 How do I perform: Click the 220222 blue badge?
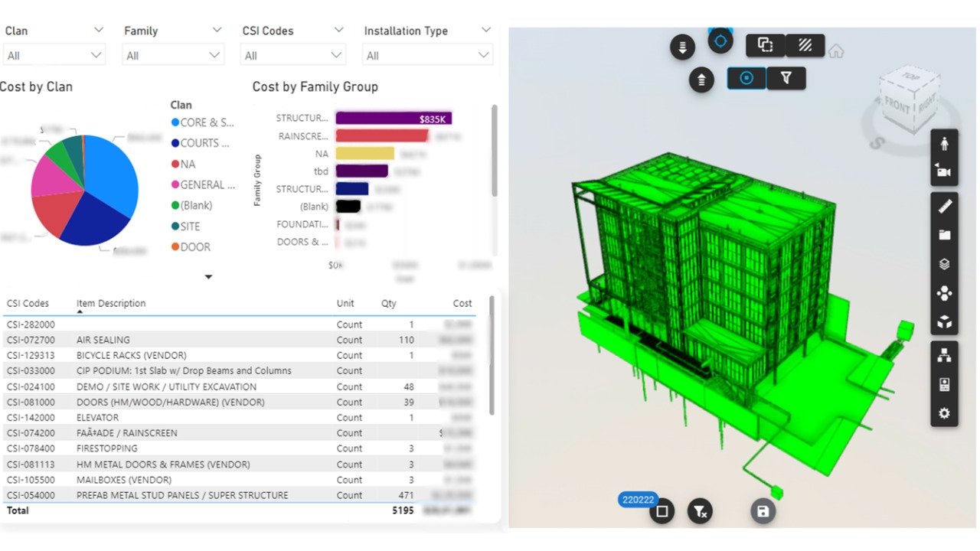click(x=638, y=500)
